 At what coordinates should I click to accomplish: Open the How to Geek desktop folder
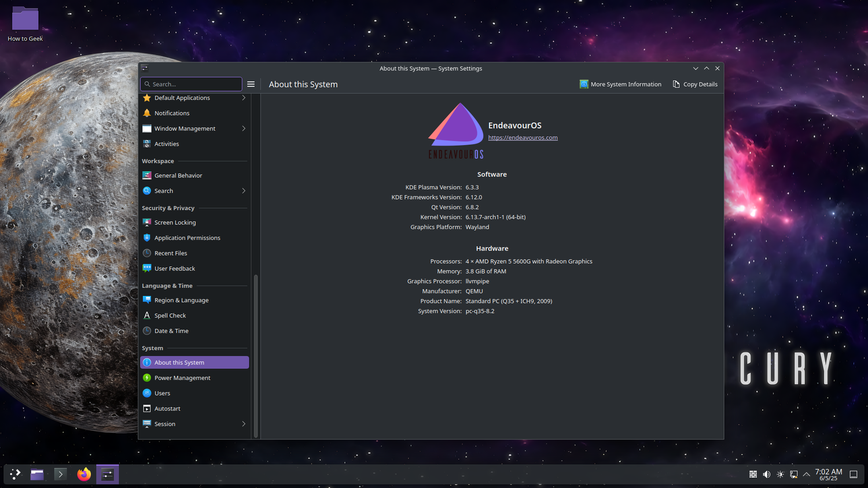point(25,24)
